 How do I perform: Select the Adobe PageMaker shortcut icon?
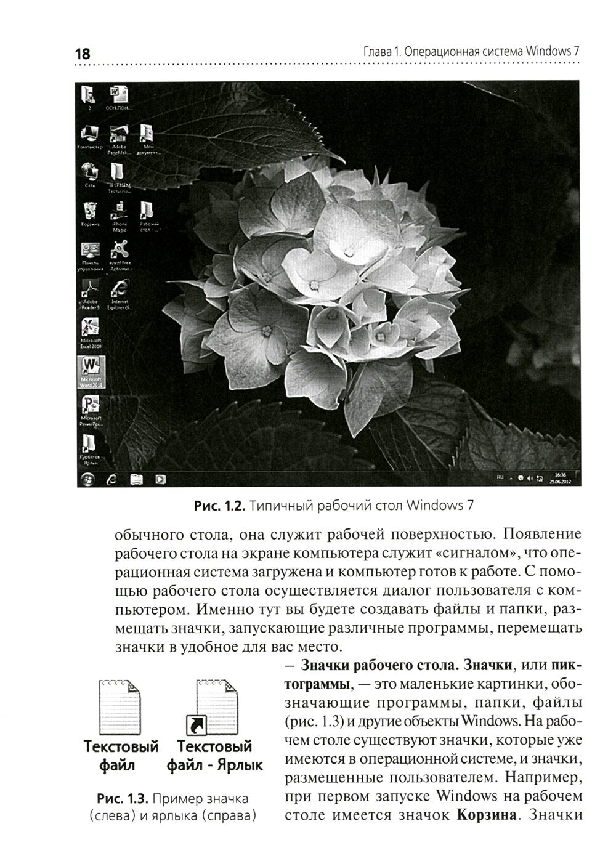pos(118,134)
